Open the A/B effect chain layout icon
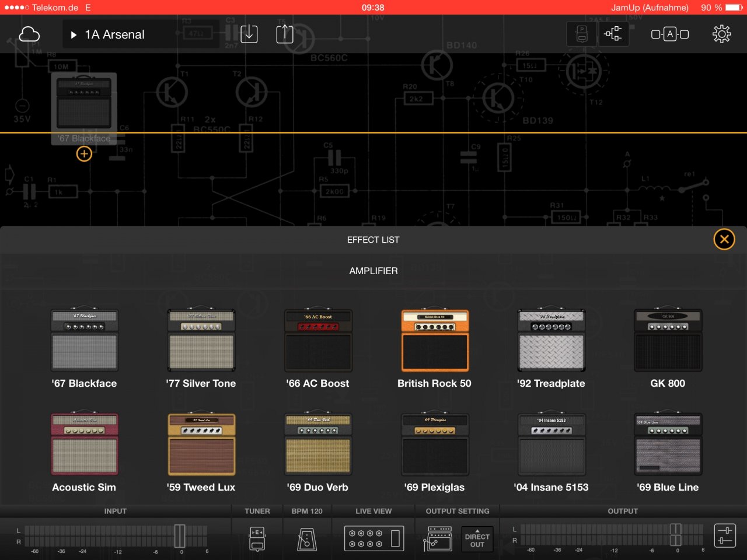Screen dimensions: 747x560 coord(670,34)
